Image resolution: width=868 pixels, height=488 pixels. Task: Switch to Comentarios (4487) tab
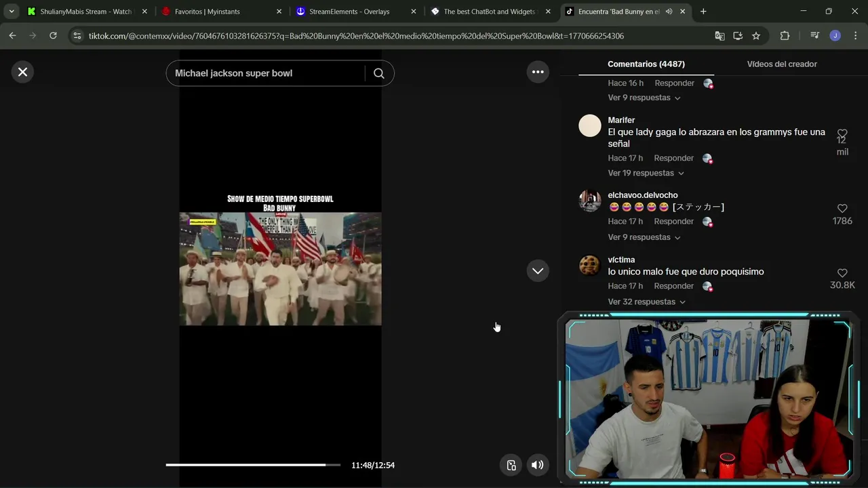[x=646, y=64]
